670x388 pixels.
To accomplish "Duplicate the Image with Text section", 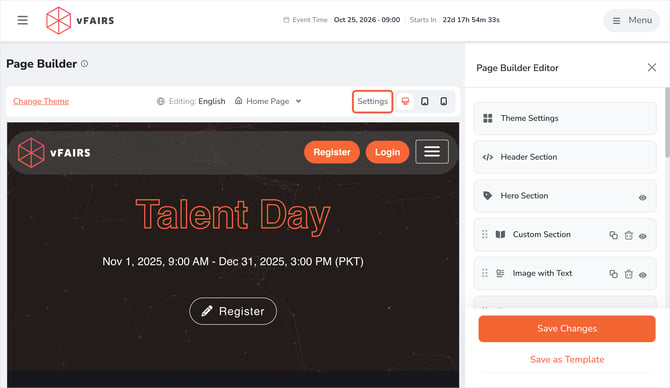I will (x=614, y=274).
